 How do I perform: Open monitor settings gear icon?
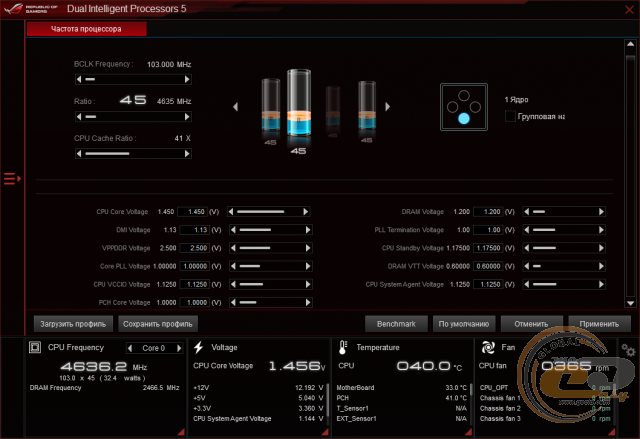628,350
